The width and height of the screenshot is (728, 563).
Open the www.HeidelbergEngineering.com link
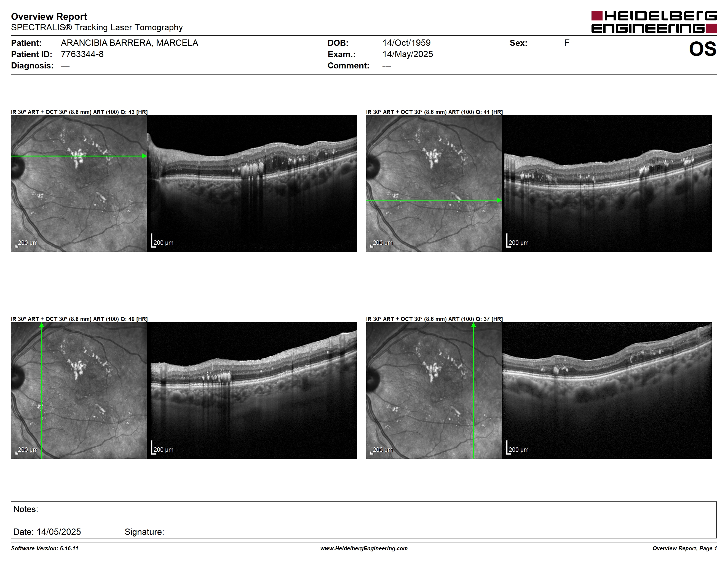(x=364, y=548)
